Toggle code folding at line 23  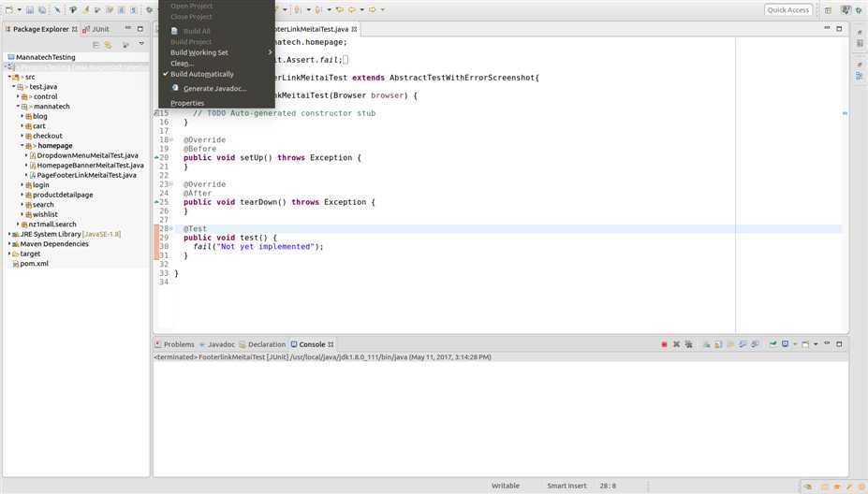click(x=171, y=184)
